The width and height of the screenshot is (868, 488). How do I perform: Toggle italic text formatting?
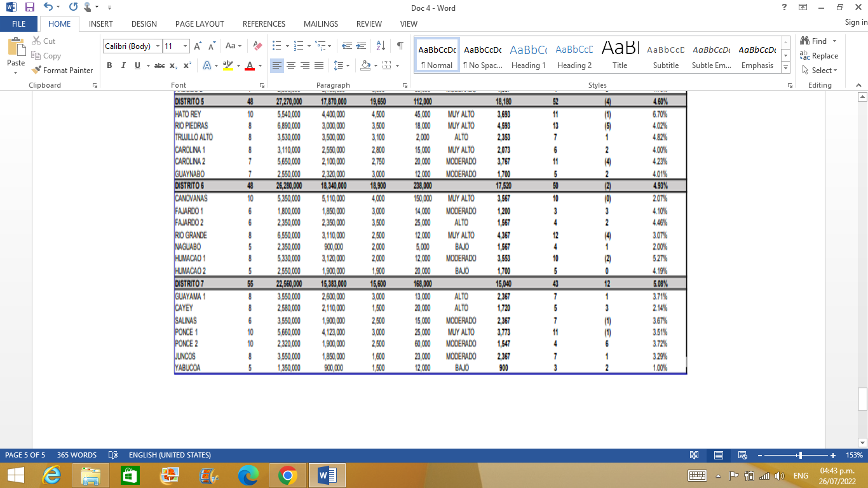[x=123, y=65]
